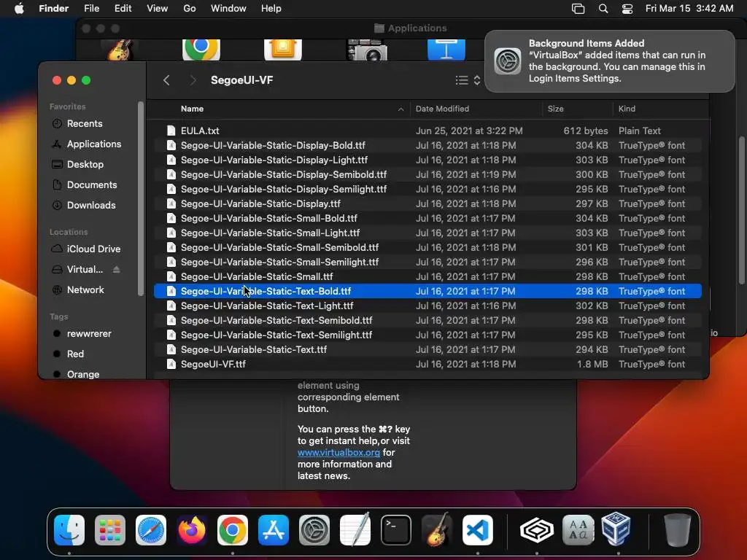Click the Chrome icon in Applications window
The height and width of the screenshot is (560, 747).
coord(201,49)
